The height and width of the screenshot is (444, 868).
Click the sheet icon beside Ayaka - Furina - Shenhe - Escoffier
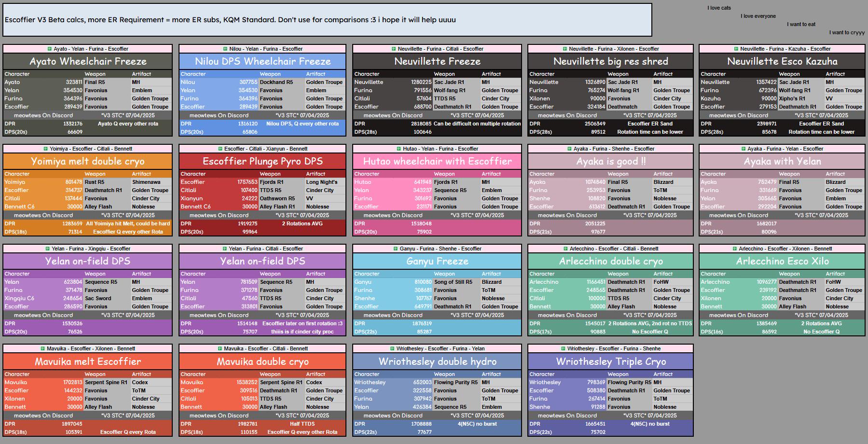pyautogui.click(x=569, y=149)
